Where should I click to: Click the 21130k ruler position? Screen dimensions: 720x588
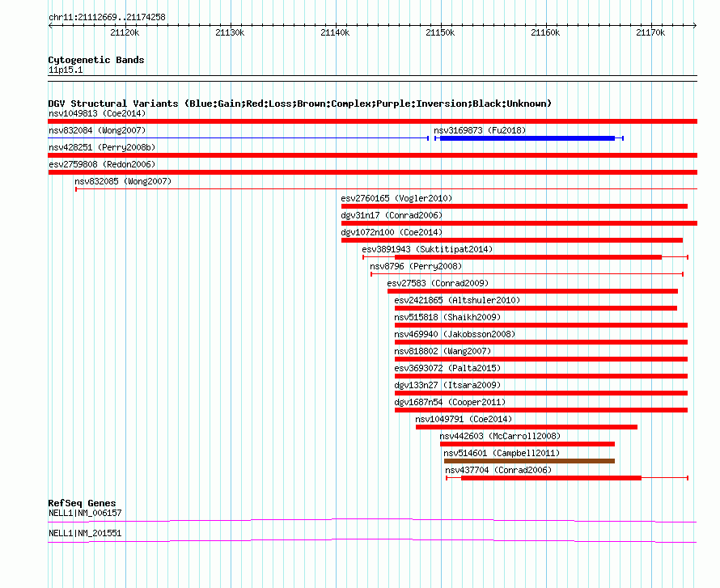tap(230, 32)
